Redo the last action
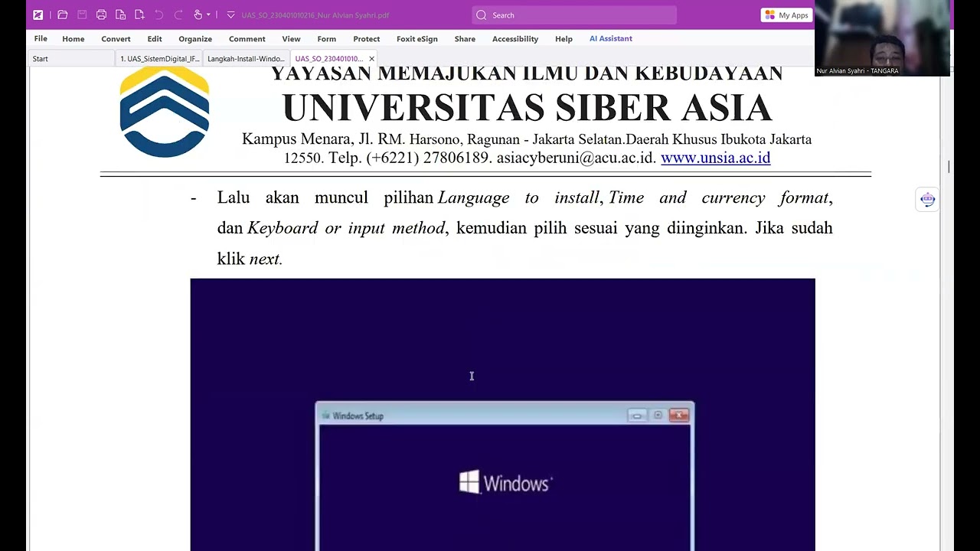 (178, 15)
